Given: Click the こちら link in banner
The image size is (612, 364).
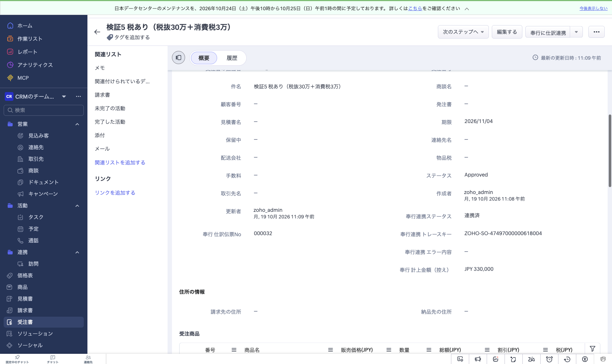Looking at the screenshot, I should point(415,8).
